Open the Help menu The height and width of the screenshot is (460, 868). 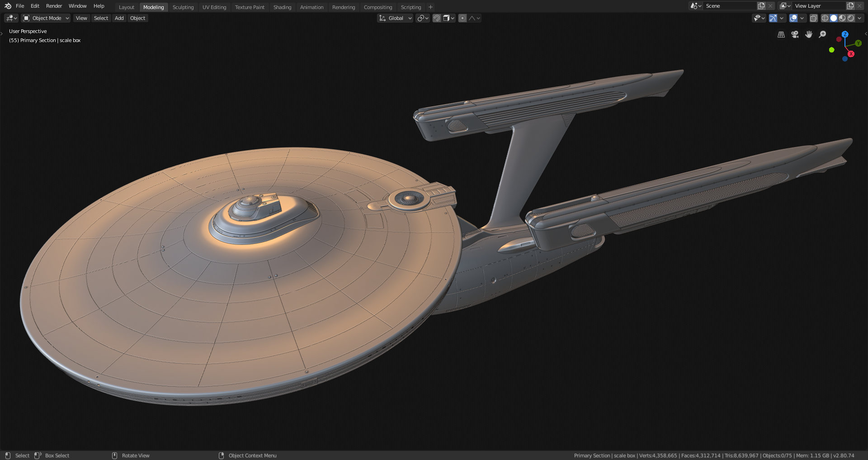point(99,6)
